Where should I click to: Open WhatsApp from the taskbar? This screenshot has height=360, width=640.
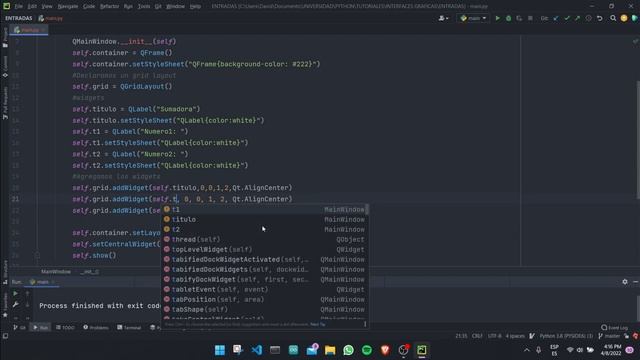coord(348,350)
